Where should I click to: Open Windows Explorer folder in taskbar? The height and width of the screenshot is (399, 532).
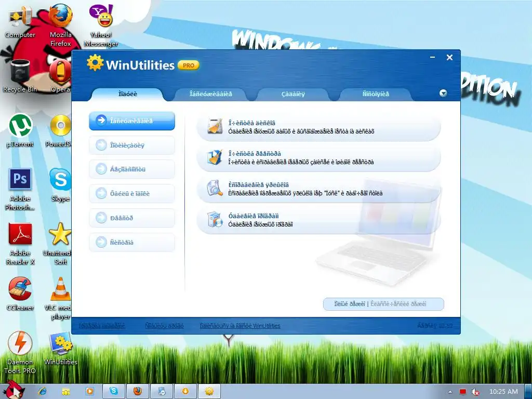(66, 391)
